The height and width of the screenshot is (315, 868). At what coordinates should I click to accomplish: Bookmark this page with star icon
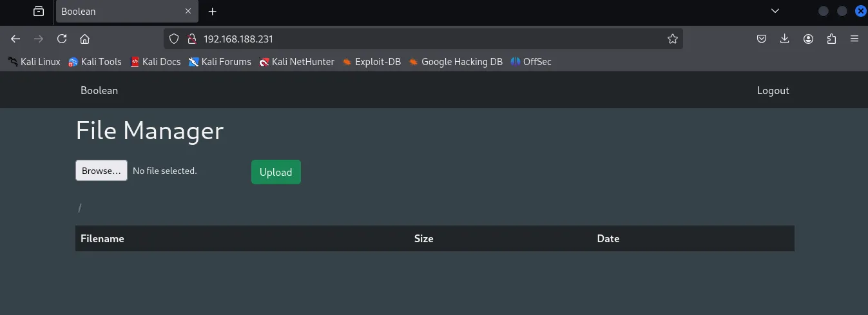(x=673, y=39)
